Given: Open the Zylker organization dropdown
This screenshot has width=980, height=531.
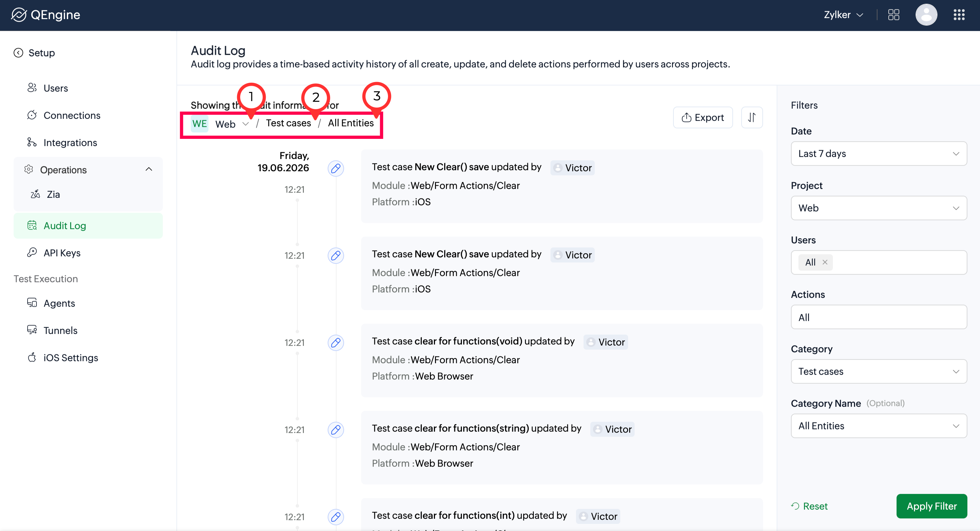Looking at the screenshot, I should [843, 15].
